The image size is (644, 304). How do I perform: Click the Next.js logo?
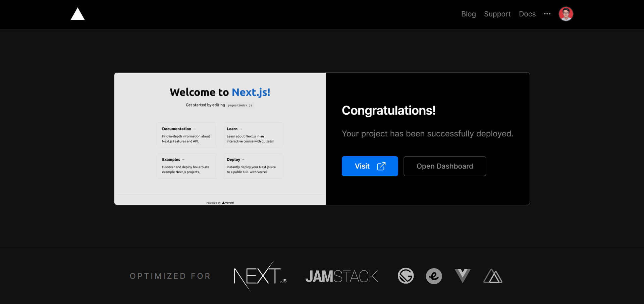[x=260, y=276]
